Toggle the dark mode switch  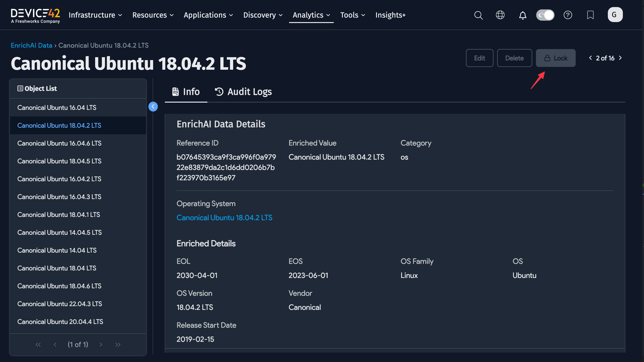(x=545, y=15)
